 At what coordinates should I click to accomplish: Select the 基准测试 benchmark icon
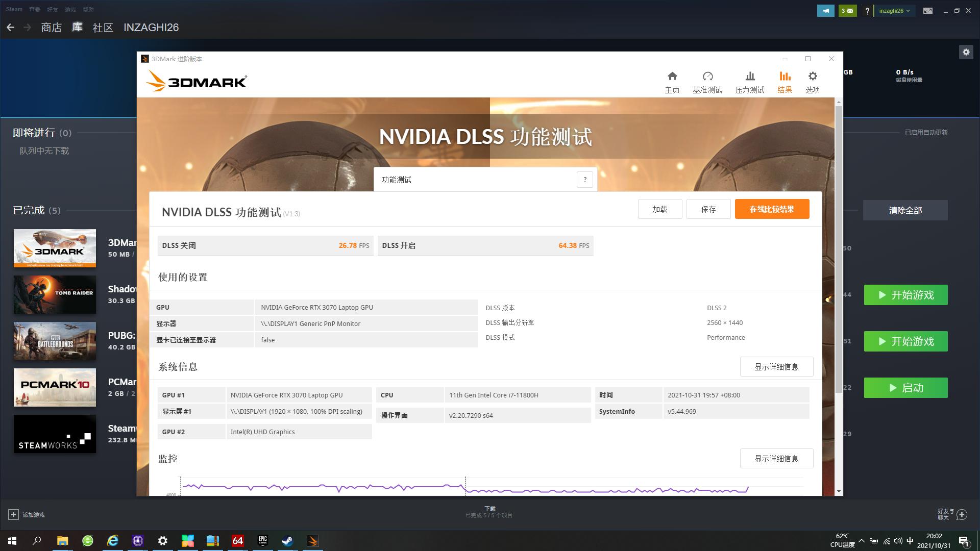(x=707, y=81)
